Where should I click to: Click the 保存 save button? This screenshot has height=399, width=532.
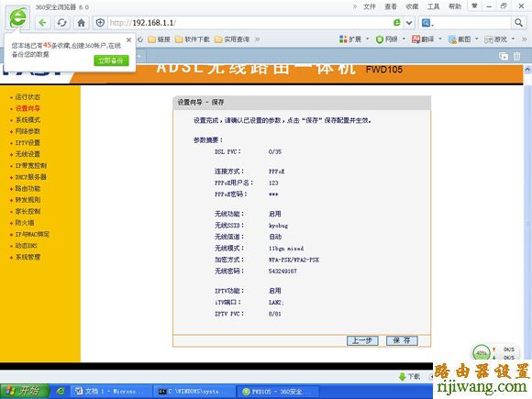click(x=402, y=340)
